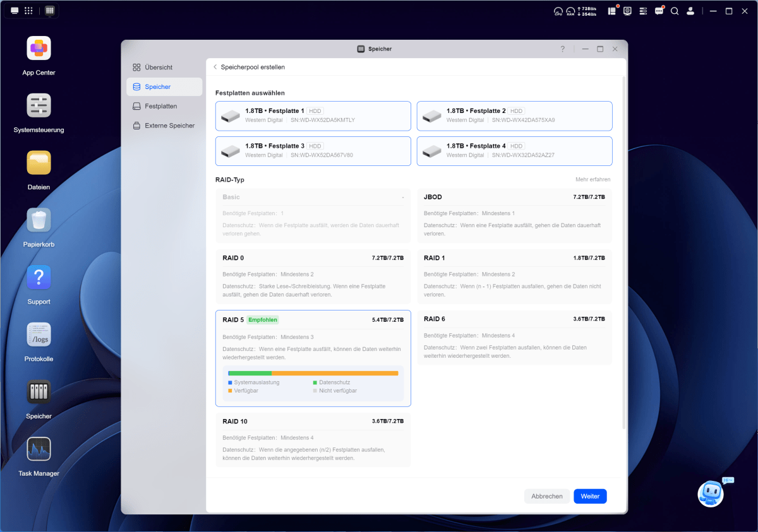Image resolution: width=758 pixels, height=532 pixels.
Task: Click the serial number SN:WD-WX32DA52AZ27
Action: (524, 155)
